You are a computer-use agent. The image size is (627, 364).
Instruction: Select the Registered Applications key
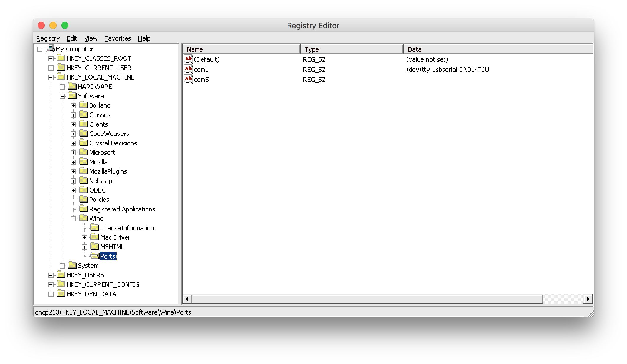point(122,209)
